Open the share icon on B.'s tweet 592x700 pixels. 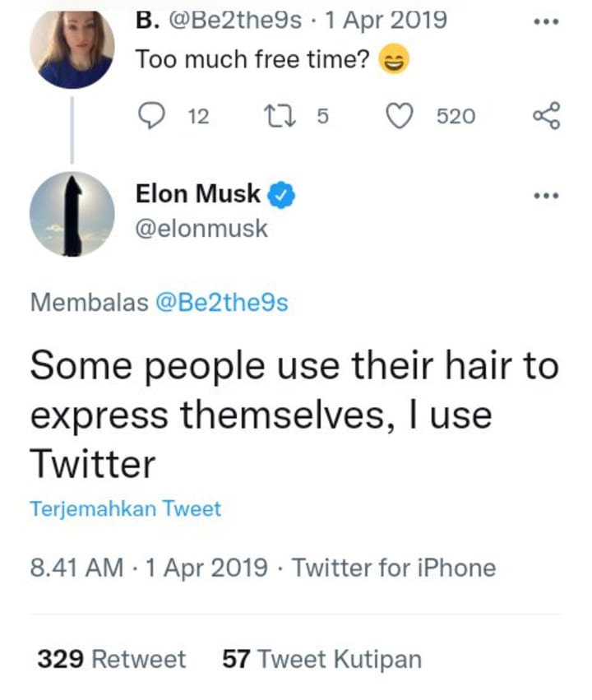[546, 116]
